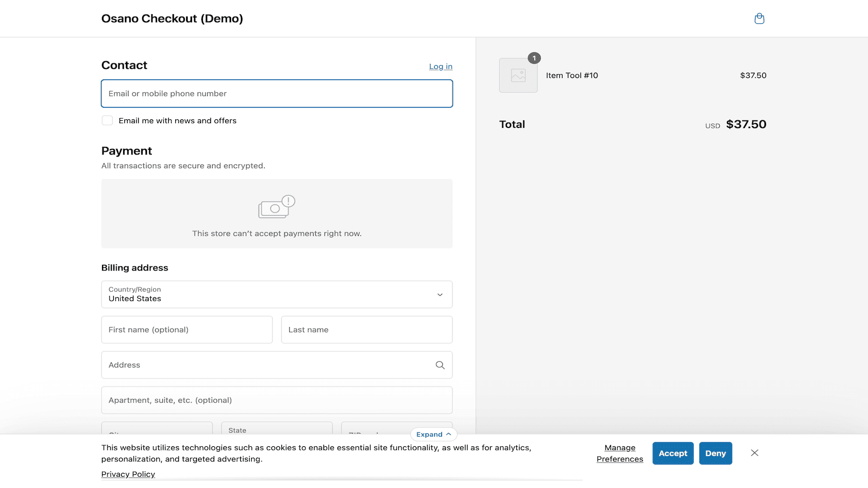Click the Last name input field
The height and width of the screenshot is (488, 868).
click(367, 330)
